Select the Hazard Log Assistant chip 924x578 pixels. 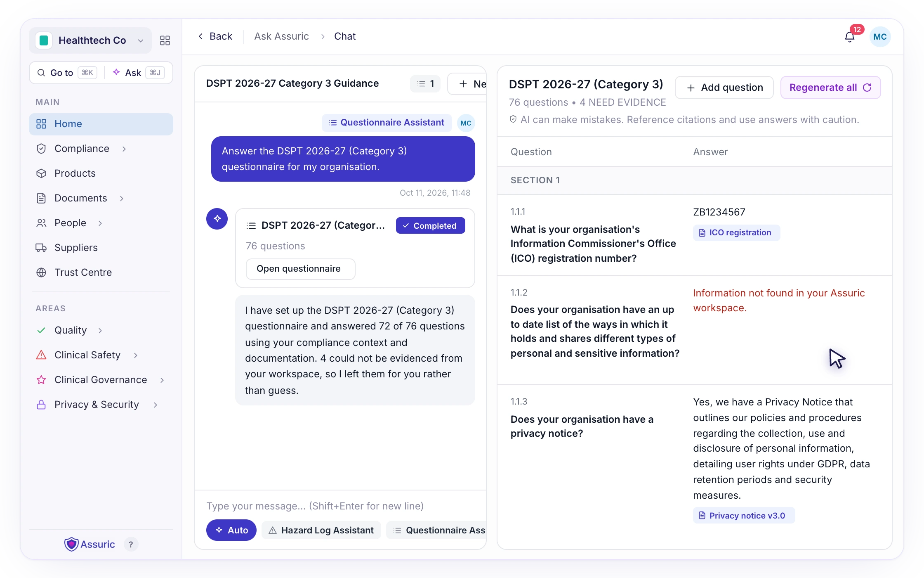(321, 530)
